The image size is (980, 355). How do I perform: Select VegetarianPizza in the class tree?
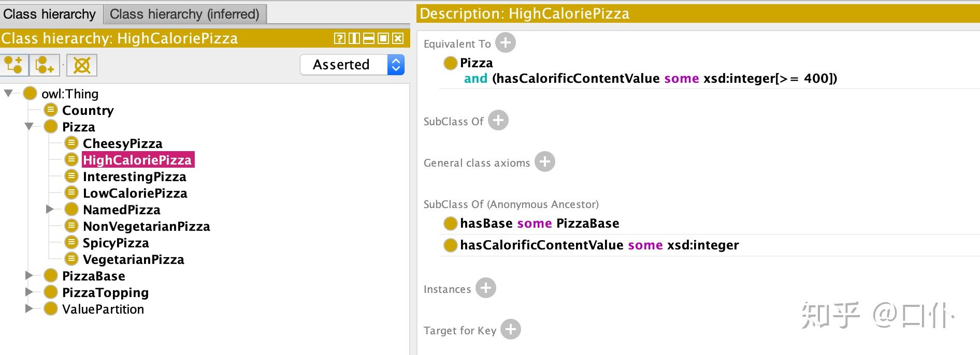tap(133, 259)
